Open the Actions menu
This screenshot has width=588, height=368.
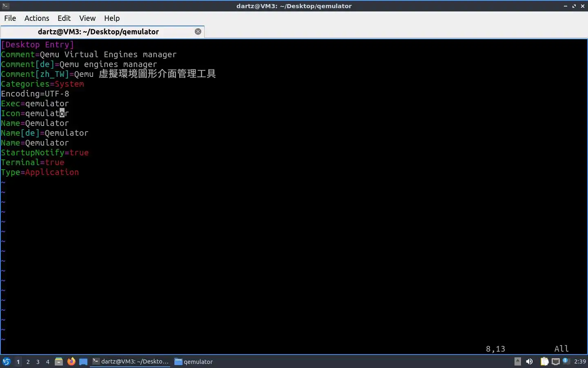pyautogui.click(x=37, y=18)
